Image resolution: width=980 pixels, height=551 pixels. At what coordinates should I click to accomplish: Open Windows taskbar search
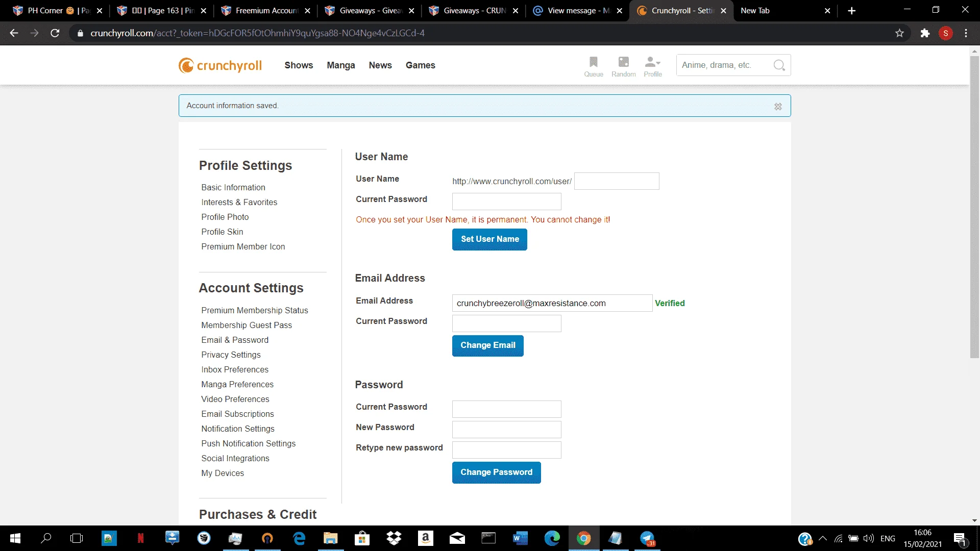46,538
